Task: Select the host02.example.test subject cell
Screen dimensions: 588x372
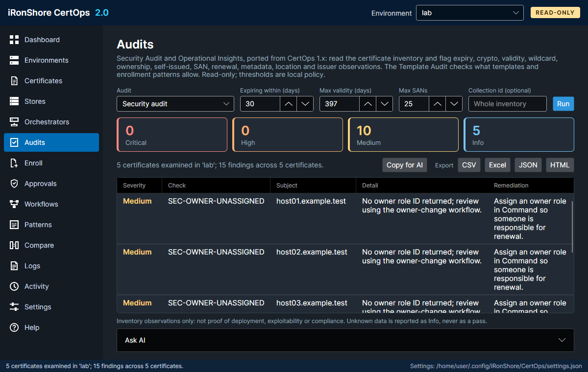Action: pos(312,252)
